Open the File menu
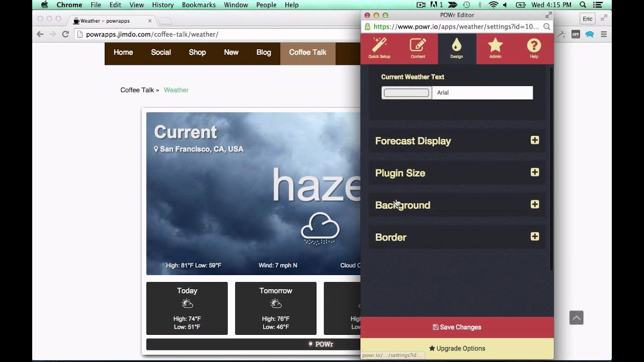This screenshot has height=362, width=644. click(96, 5)
